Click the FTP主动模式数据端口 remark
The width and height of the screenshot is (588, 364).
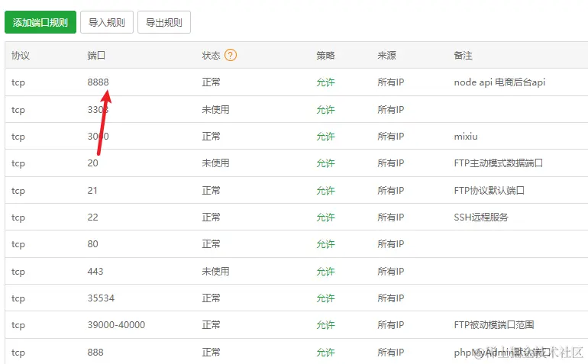[x=499, y=163]
